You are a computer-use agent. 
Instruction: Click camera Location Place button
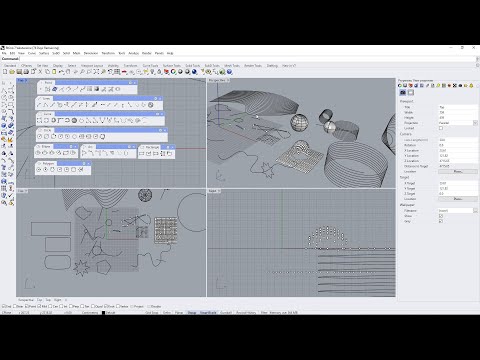(458, 171)
